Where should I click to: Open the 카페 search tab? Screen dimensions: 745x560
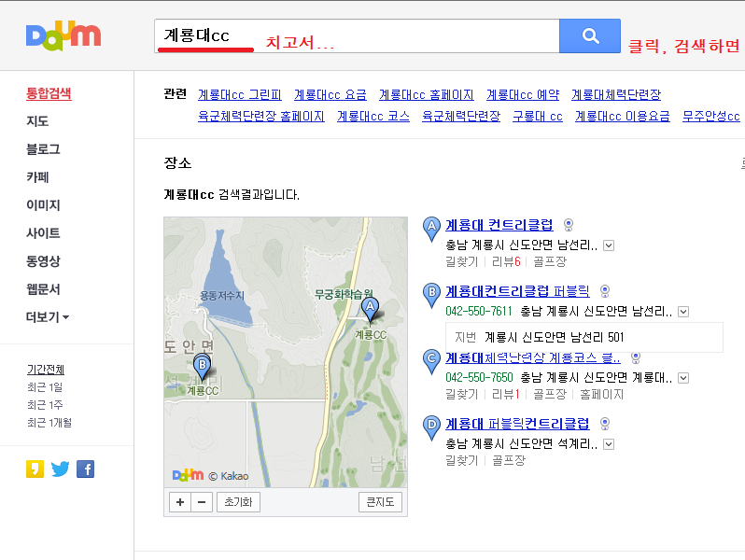37,177
